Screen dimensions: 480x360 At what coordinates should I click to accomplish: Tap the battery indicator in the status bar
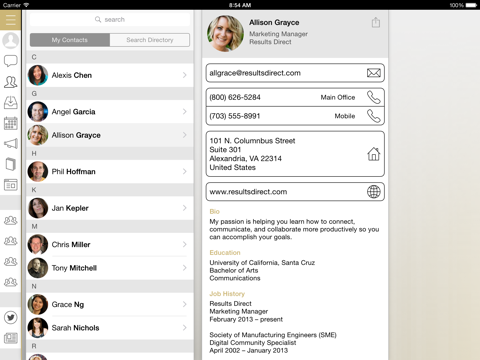point(471,5)
